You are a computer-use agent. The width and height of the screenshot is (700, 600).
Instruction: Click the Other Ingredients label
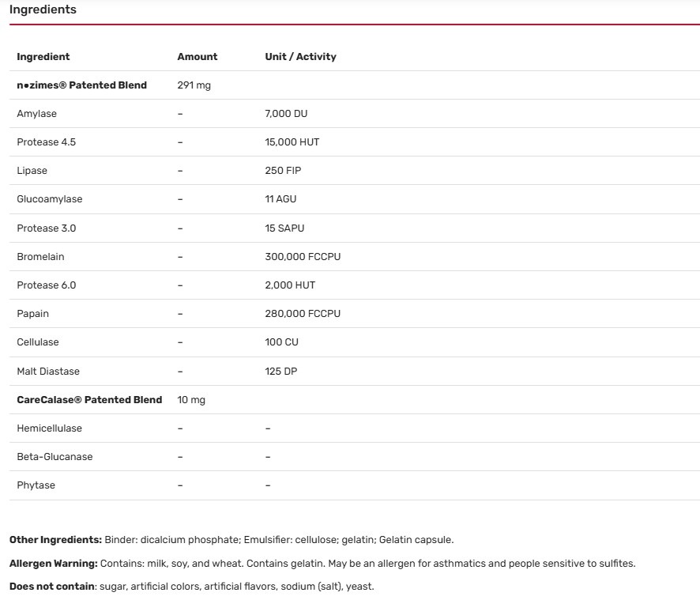pos(55,540)
